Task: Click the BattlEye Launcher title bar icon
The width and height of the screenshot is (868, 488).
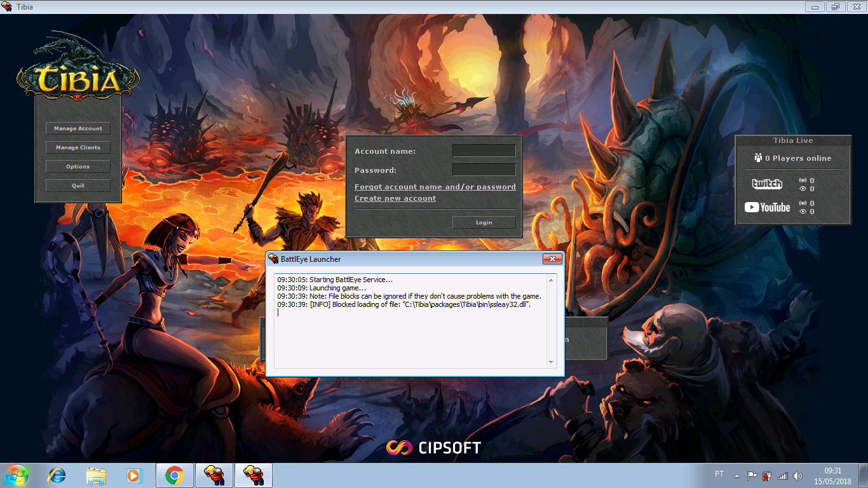Action: tap(273, 259)
